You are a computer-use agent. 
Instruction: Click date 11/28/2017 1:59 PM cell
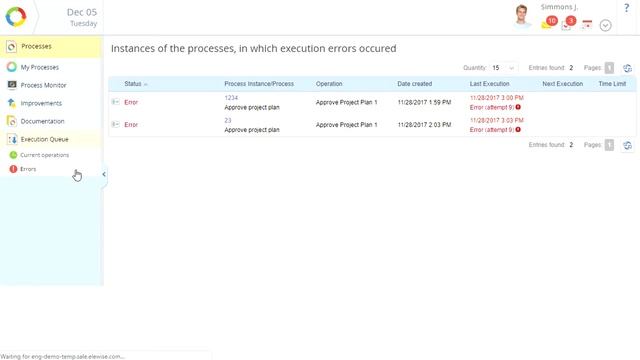424,102
